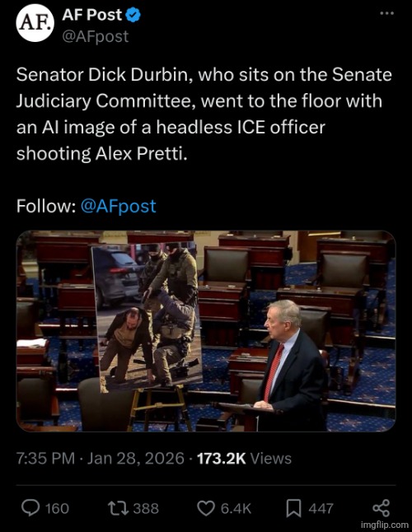Click the 160 replies count
412x532 pixels.
(x=57, y=508)
